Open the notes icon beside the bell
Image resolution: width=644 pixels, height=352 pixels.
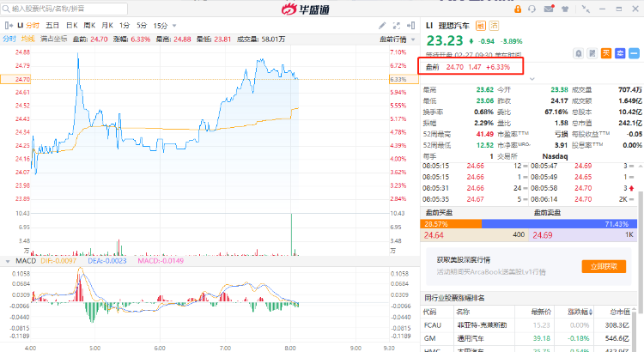click(592, 53)
